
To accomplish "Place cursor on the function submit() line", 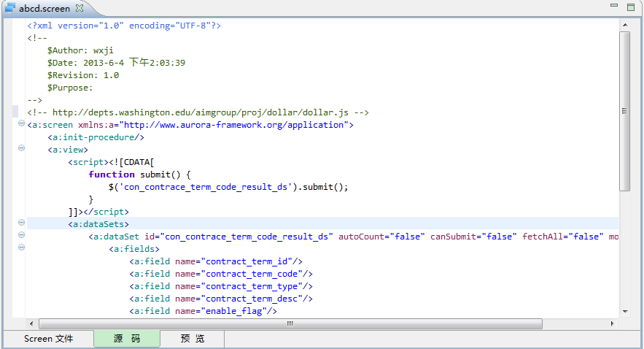I will point(139,174).
